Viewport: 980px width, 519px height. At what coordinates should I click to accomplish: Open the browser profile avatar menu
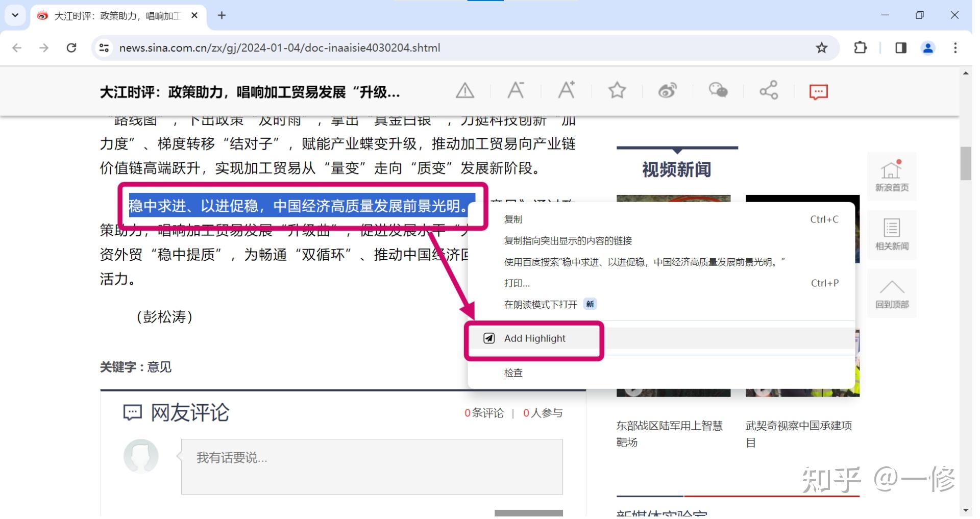[928, 47]
